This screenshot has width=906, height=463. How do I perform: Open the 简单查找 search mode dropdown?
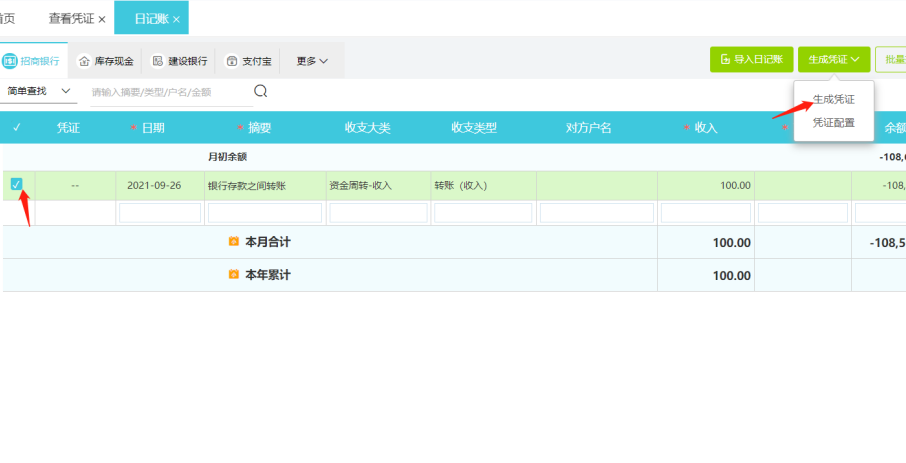pos(40,91)
